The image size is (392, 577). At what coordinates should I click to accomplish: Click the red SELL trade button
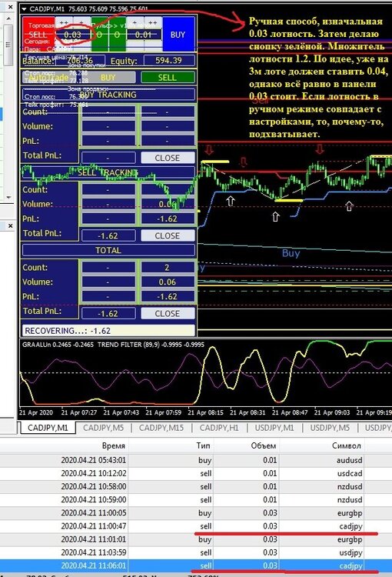point(38,34)
